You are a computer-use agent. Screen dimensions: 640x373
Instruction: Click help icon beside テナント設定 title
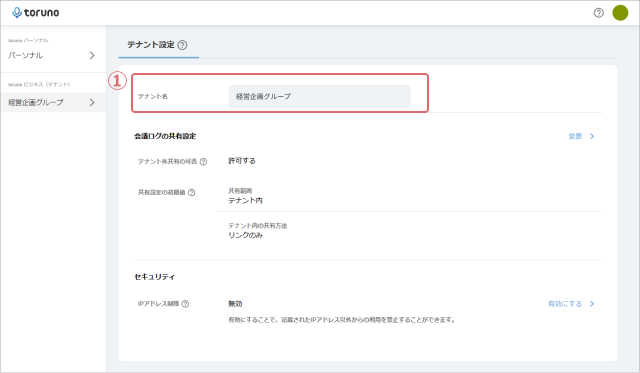pos(182,45)
